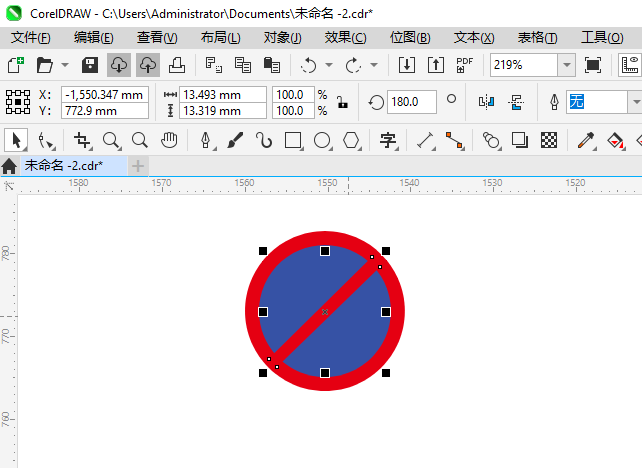Open the zoom level dropdown arrow

coord(567,65)
